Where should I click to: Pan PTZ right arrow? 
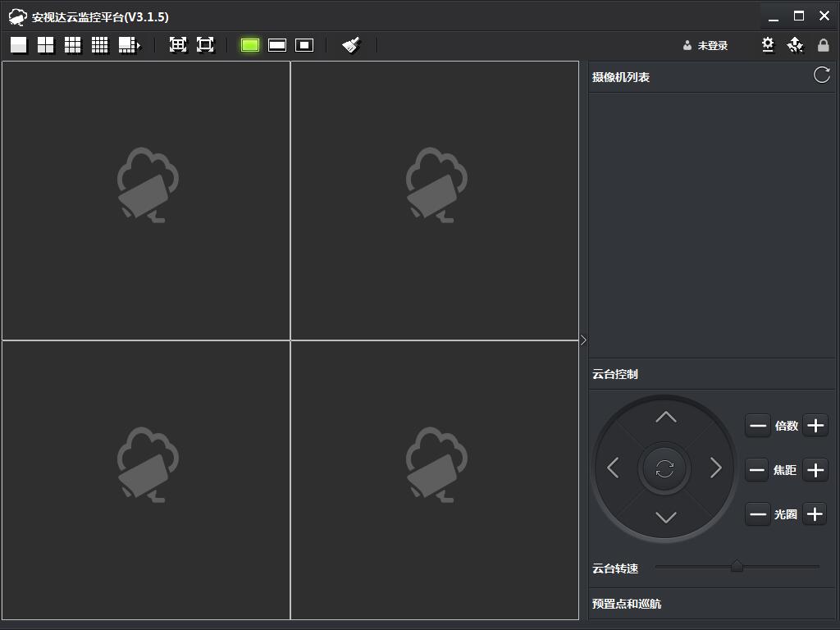[716, 468]
